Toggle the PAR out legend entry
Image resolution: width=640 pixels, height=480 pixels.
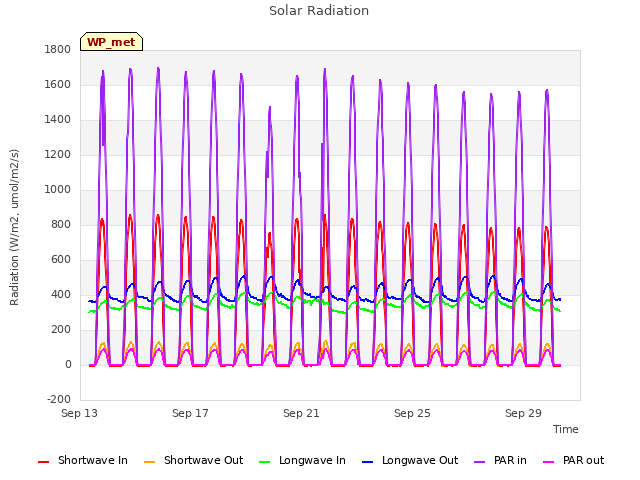click(573, 460)
